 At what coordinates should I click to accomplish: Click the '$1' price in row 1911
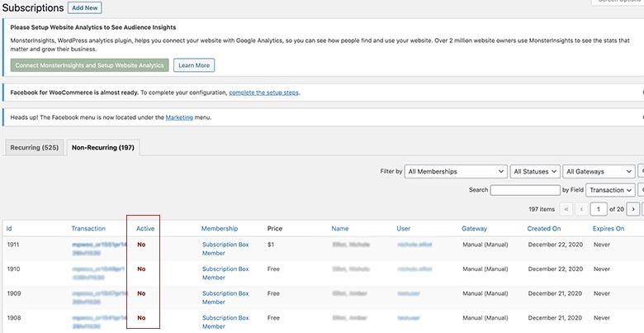[271, 245]
